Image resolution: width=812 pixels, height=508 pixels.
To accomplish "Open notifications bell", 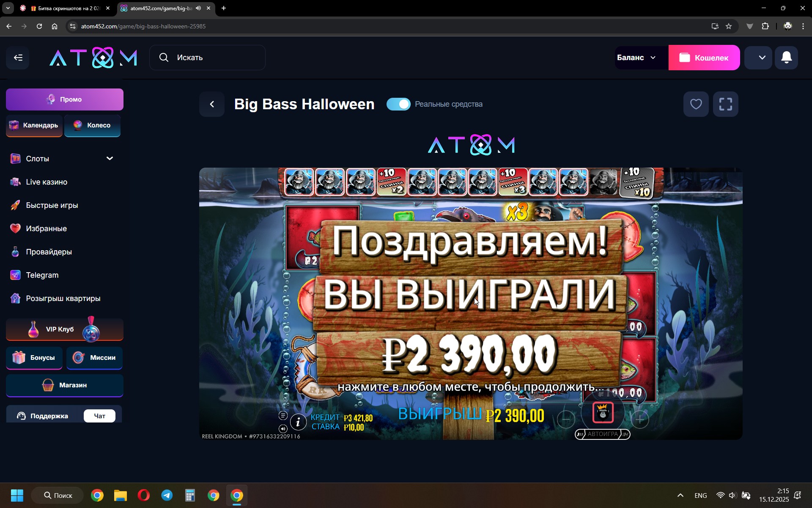I will tap(786, 58).
